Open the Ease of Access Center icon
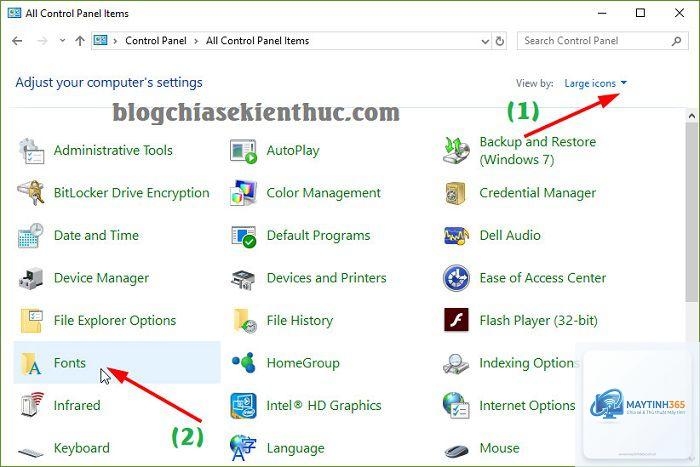 coord(456,278)
